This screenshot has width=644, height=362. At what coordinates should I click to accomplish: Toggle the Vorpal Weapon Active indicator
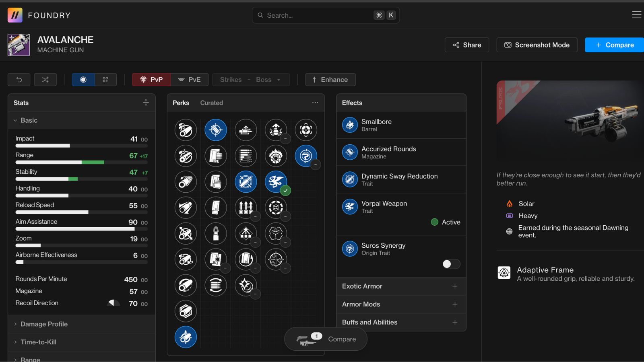coord(435,222)
